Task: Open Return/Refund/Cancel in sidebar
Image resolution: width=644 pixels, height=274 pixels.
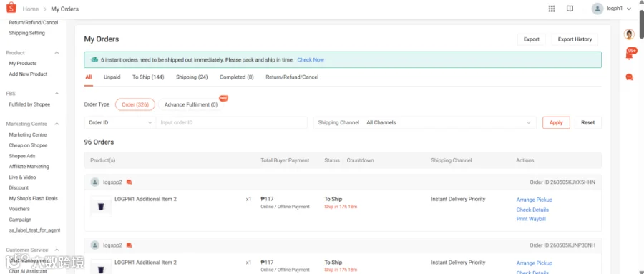Action: tap(33, 23)
